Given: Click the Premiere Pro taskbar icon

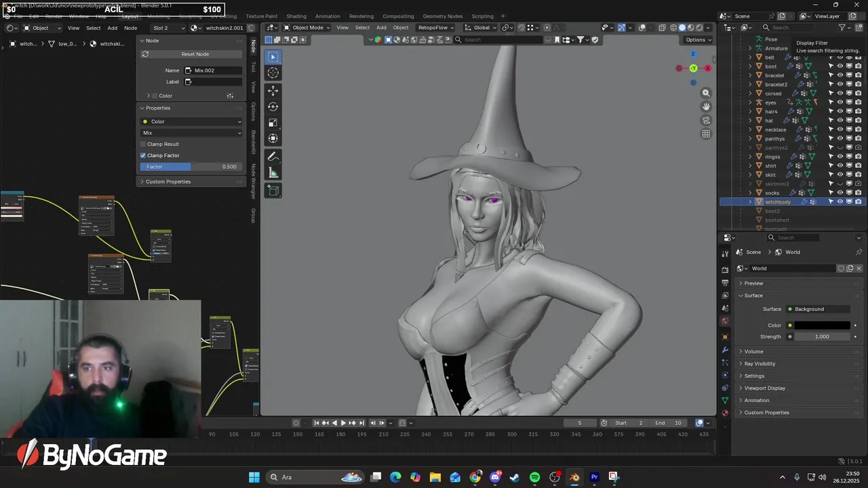Looking at the screenshot, I should coord(595,477).
